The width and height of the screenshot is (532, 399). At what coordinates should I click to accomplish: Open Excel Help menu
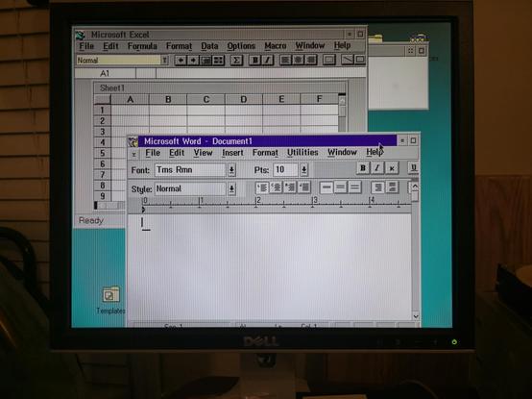342,45
